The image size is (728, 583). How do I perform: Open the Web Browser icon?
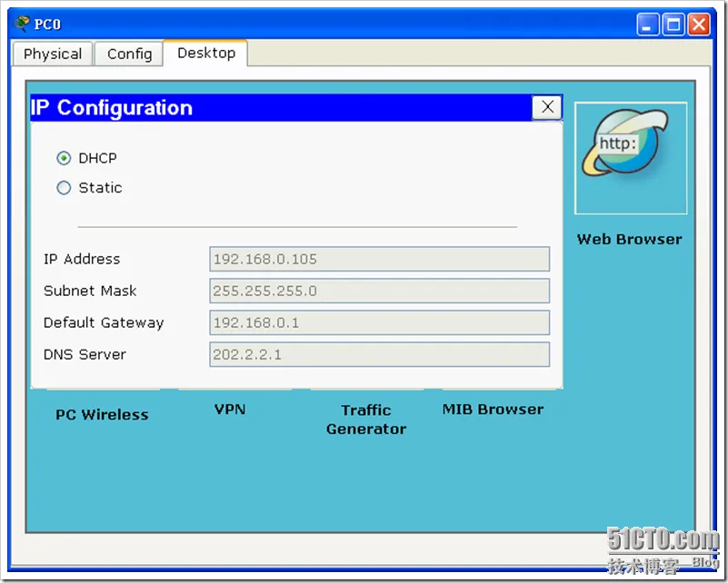pyautogui.click(x=631, y=158)
